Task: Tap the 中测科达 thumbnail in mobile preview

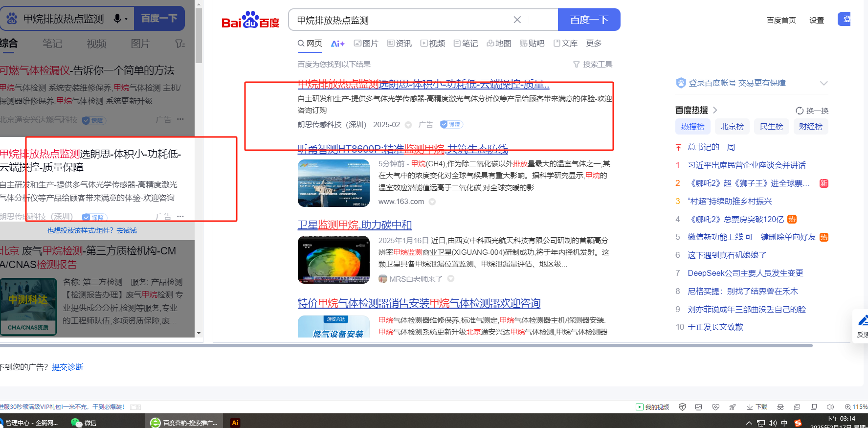Action: 28,307
